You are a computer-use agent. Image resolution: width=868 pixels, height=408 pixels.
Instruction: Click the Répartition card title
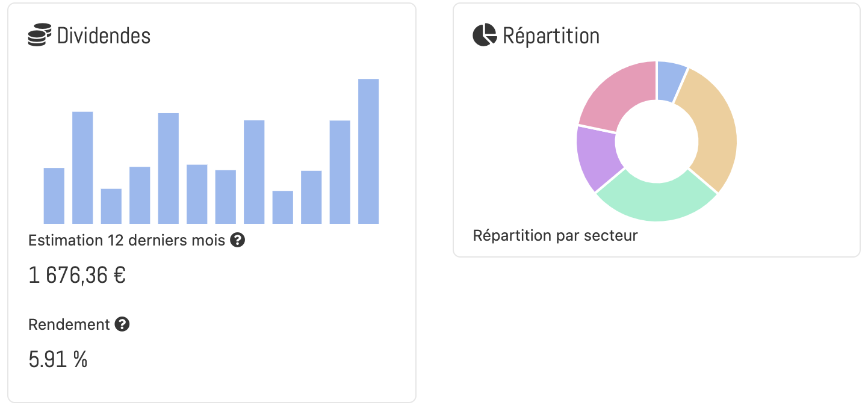coord(551,36)
